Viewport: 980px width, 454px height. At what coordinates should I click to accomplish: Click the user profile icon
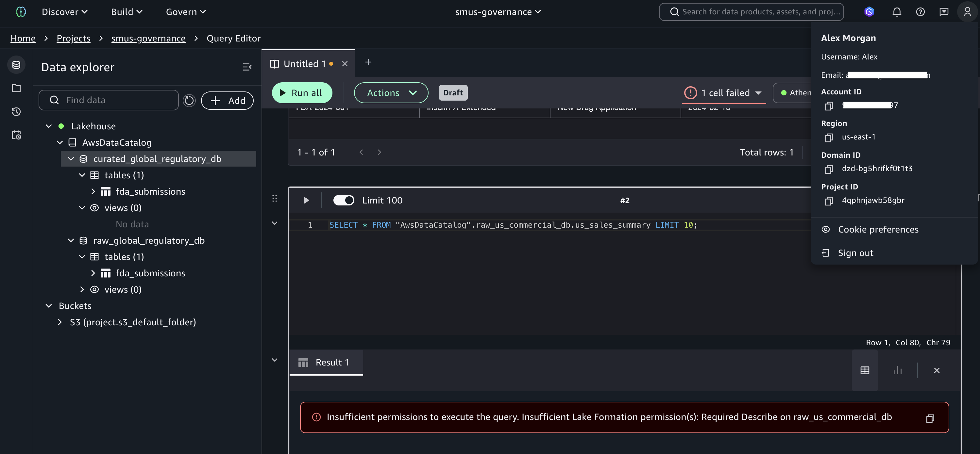tap(968, 12)
